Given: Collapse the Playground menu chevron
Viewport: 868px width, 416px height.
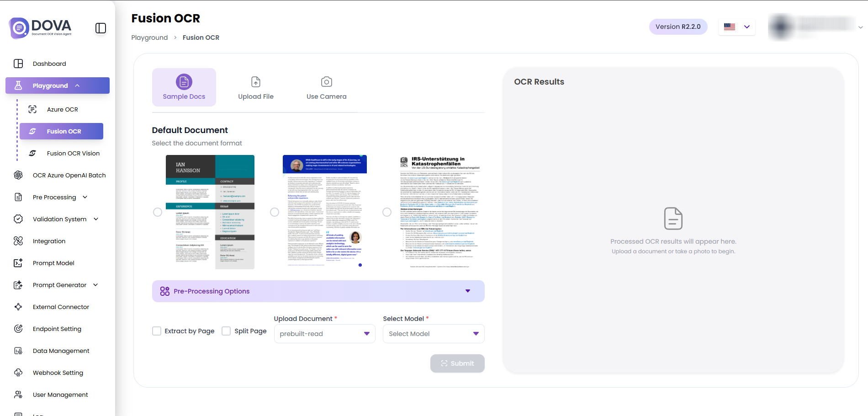Looking at the screenshot, I should (x=77, y=85).
